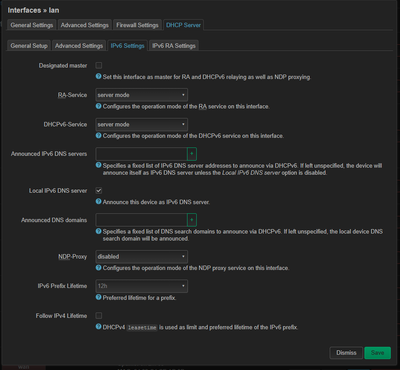The height and width of the screenshot is (370, 400).
Task: Click help icon beside 'Announce this device' text
Action: pos(98,201)
